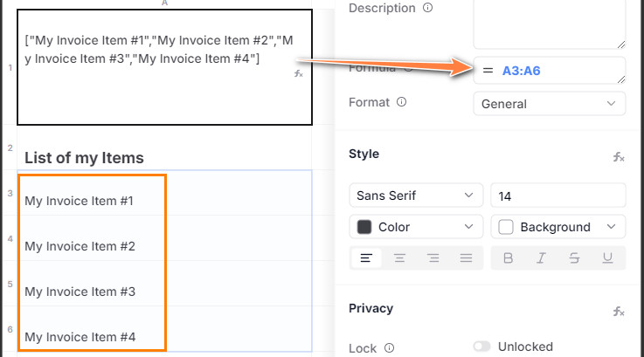Select cell 'My Invoice Item #4'

tap(164, 329)
